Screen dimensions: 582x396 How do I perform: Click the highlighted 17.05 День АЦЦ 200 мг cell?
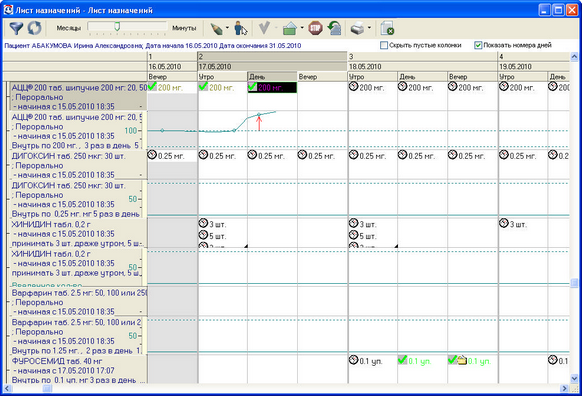pos(272,88)
